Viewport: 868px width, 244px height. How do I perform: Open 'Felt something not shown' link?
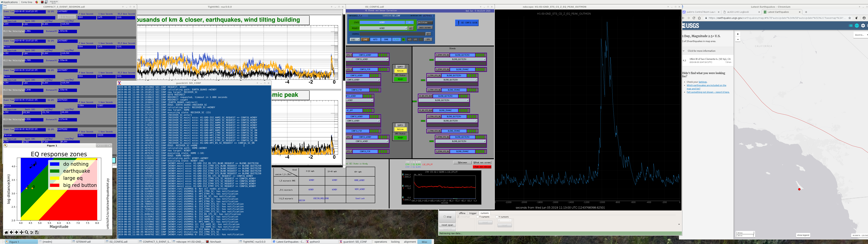(708, 92)
